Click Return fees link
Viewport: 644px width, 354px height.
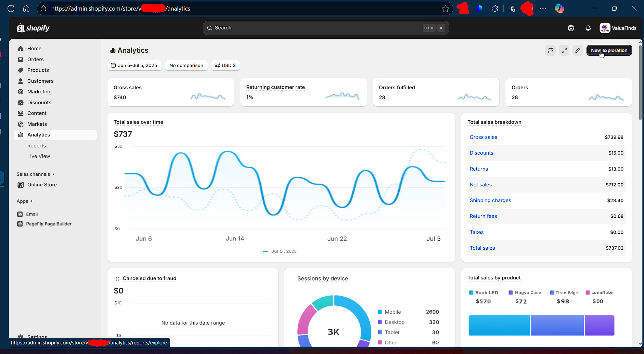[x=483, y=216]
